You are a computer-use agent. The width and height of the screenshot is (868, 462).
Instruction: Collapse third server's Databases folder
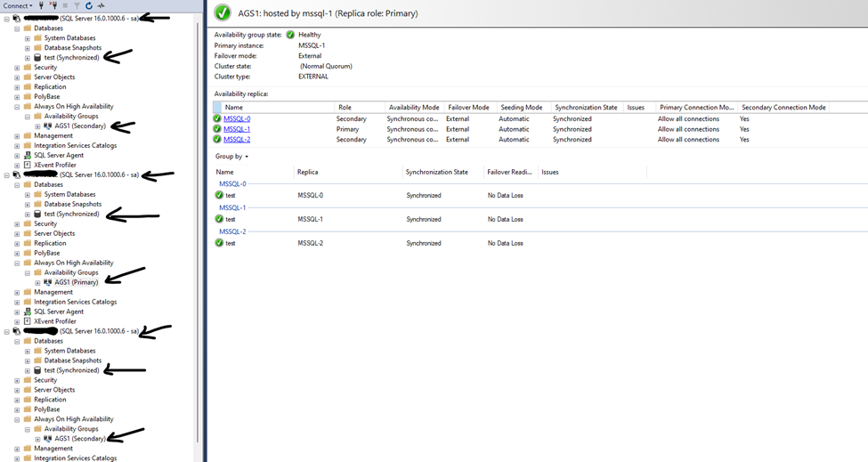pyautogui.click(x=17, y=342)
